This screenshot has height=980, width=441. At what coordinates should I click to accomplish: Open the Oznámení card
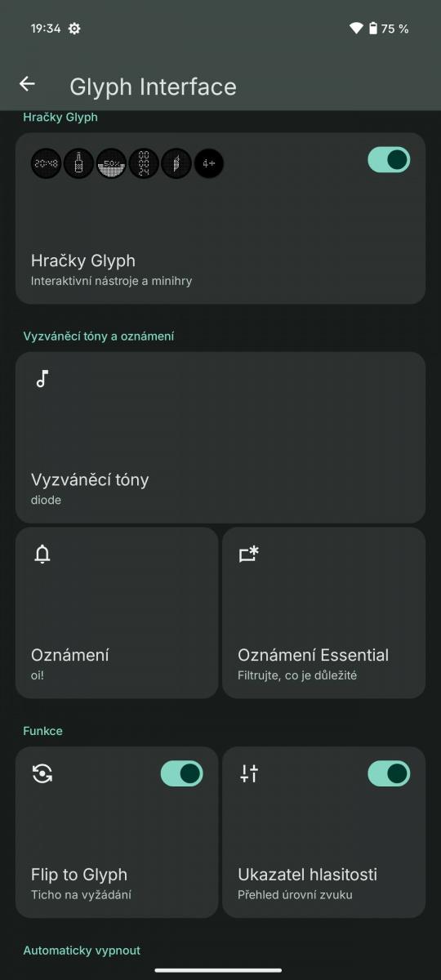click(x=117, y=612)
